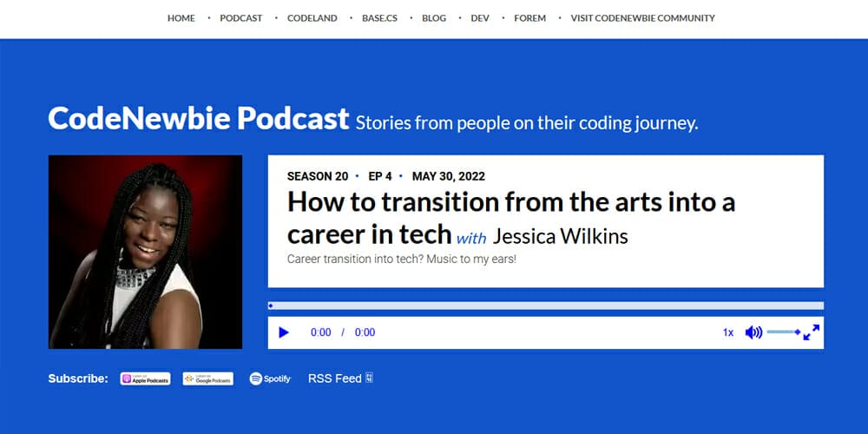The image size is (868, 434).
Task: Click the elapsed time 0:00 display
Action: click(x=320, y=332)
